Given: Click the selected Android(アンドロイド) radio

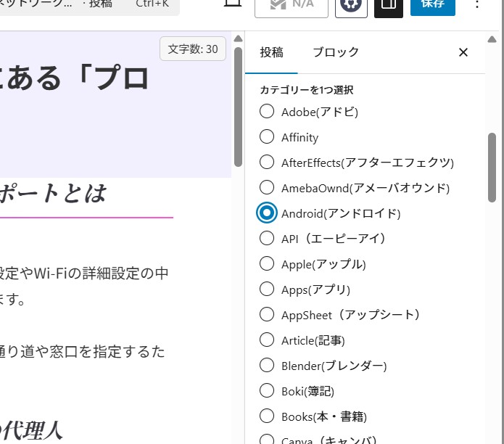Looking at the screenshot, I should (267, 213).
